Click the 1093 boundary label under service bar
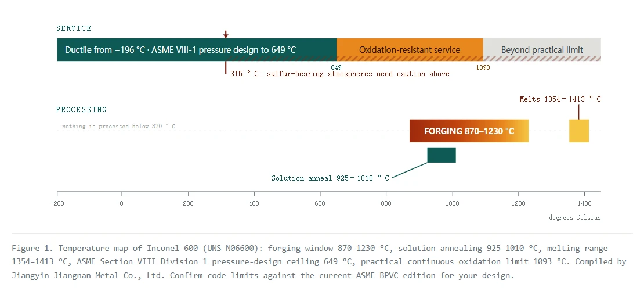This screenshot has width=644, height=291. click(x=483, y=67)
